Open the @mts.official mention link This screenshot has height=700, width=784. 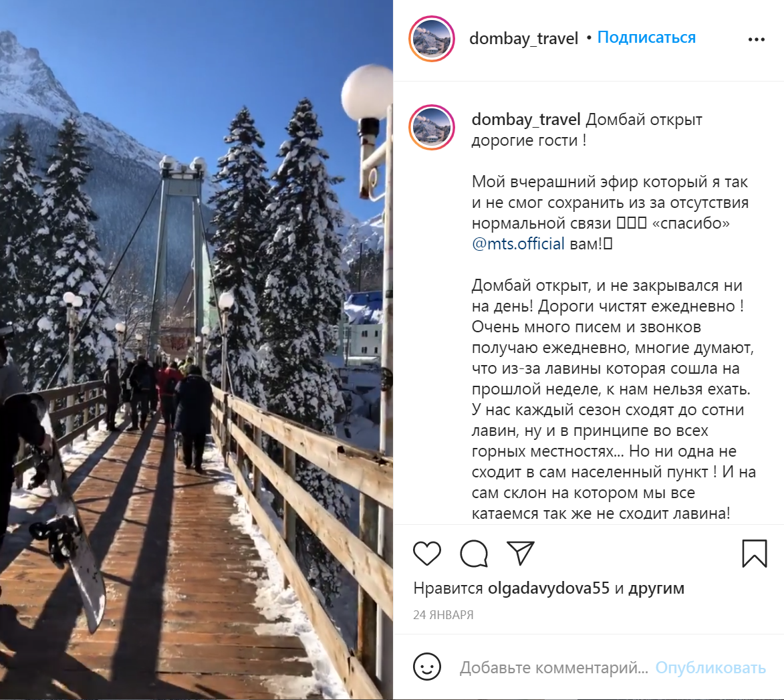518,244
